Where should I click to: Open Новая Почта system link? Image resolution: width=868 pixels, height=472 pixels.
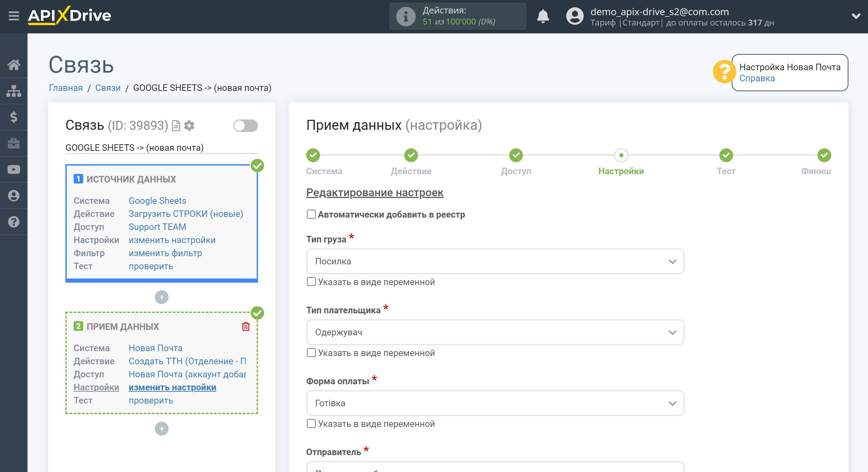(156, 348)
